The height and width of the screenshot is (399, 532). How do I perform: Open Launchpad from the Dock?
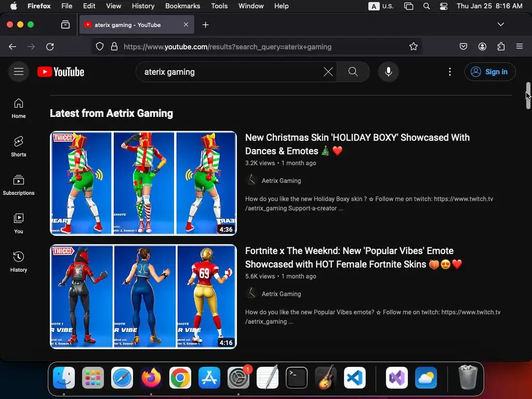[x=93, y=378]
